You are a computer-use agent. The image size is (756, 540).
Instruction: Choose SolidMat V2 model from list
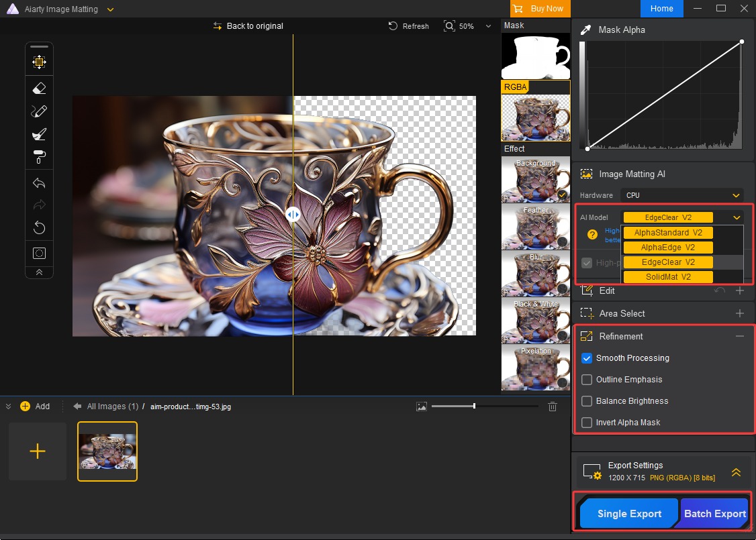pos(668,277)
